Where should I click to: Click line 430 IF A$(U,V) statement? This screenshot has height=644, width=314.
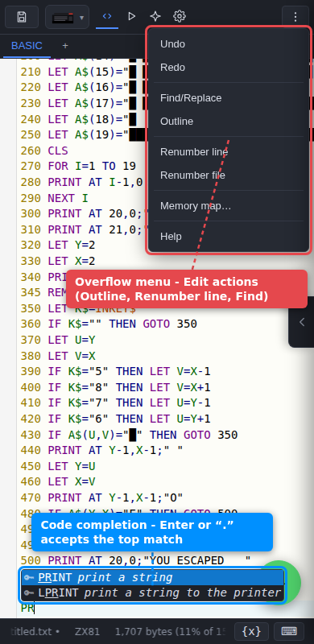[129, 435]
